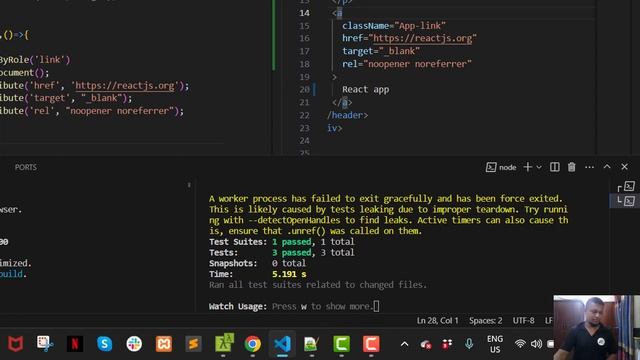Open the green Camtasia taskbar icon
This screenshot has width=640, height=360.
[342, 344]
